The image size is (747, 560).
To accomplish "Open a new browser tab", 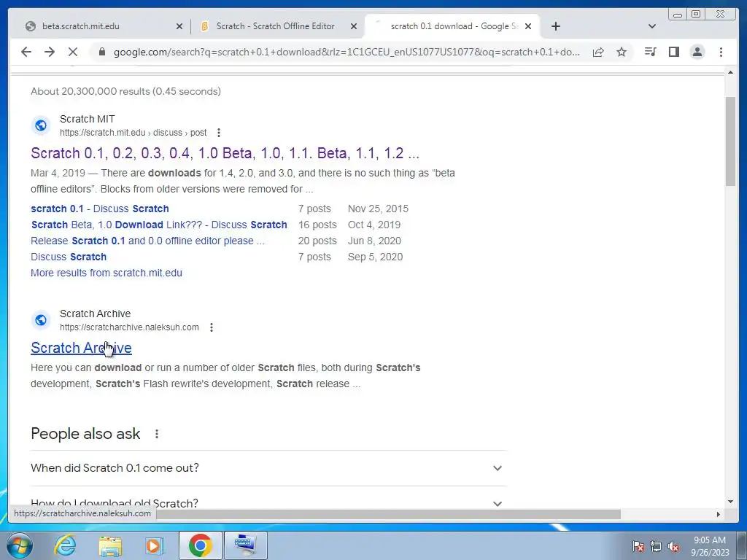I will [555, 26].
